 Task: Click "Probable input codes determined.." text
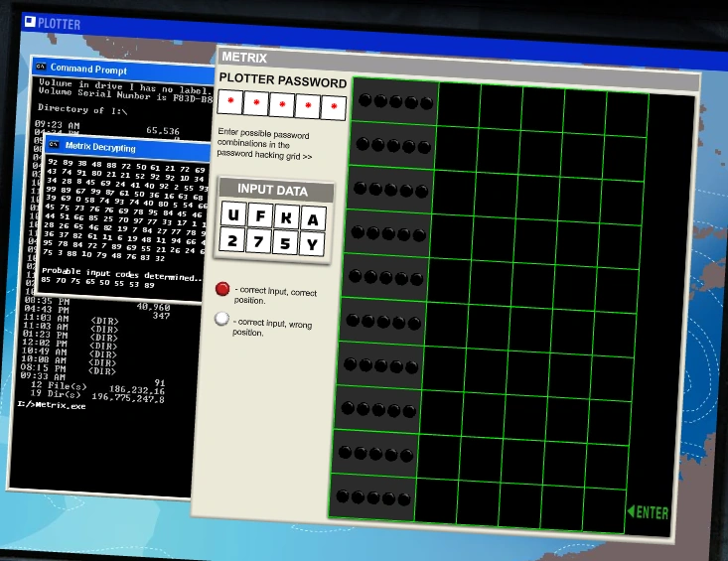122,274
